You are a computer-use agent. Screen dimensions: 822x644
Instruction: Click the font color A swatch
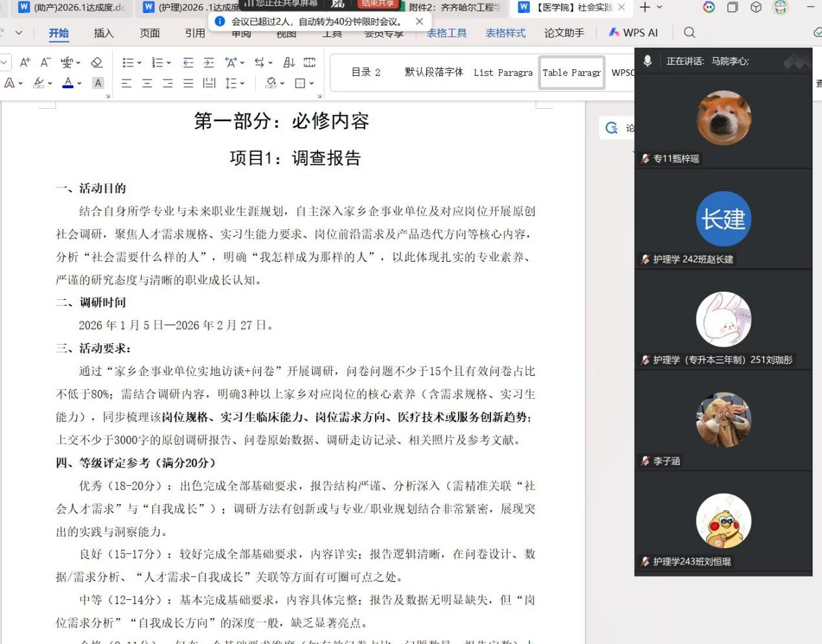[x=67, y=82]
